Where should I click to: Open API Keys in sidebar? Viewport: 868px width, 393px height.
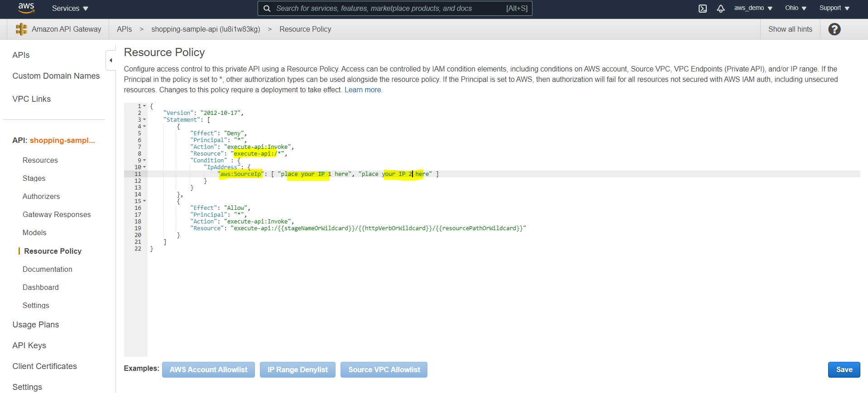tap(29, 346)
